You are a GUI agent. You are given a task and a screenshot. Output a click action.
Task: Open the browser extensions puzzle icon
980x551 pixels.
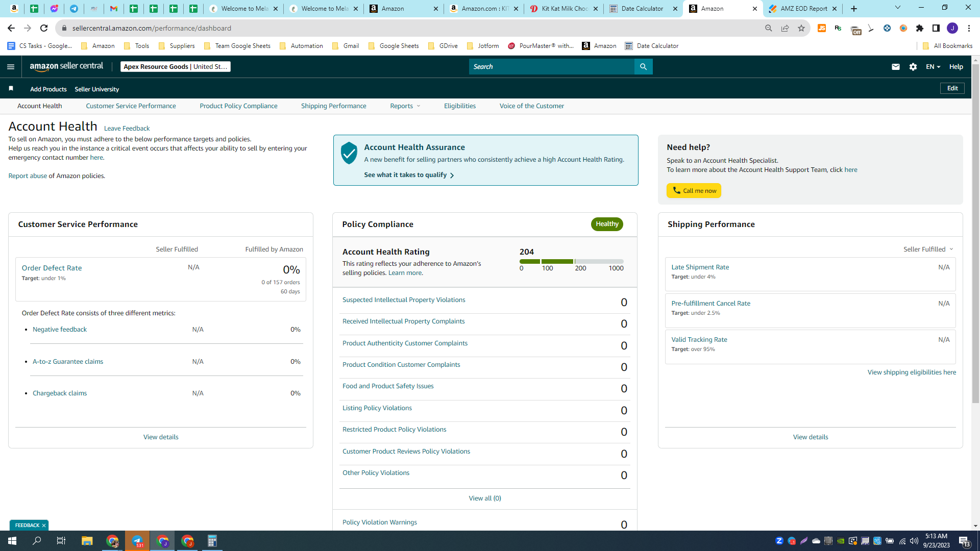920,28
